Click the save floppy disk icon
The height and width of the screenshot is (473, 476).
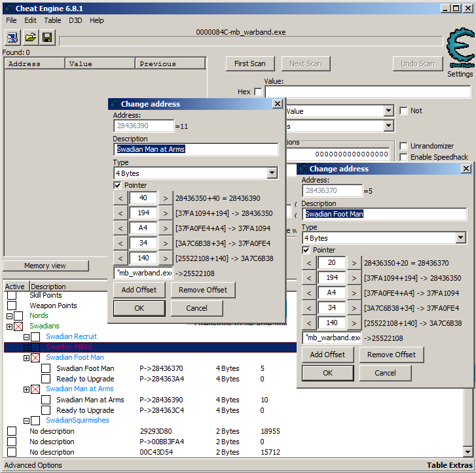[47, 38]
